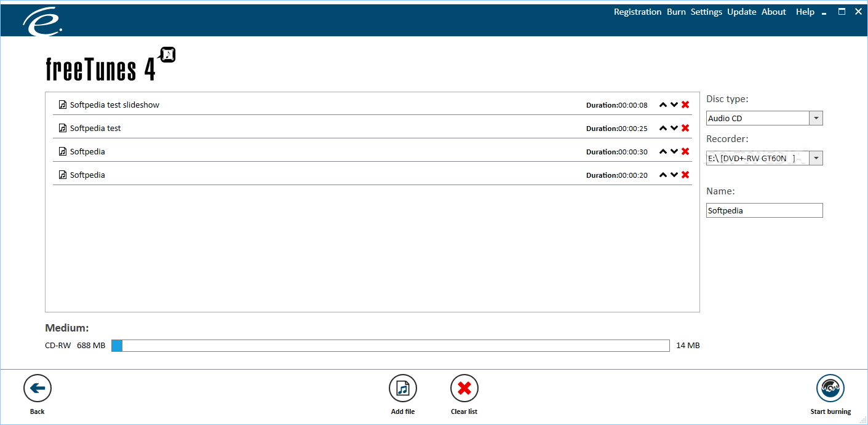Start burning the disc
Viewport: 868px width, 425px height.
tap(830, 388)
